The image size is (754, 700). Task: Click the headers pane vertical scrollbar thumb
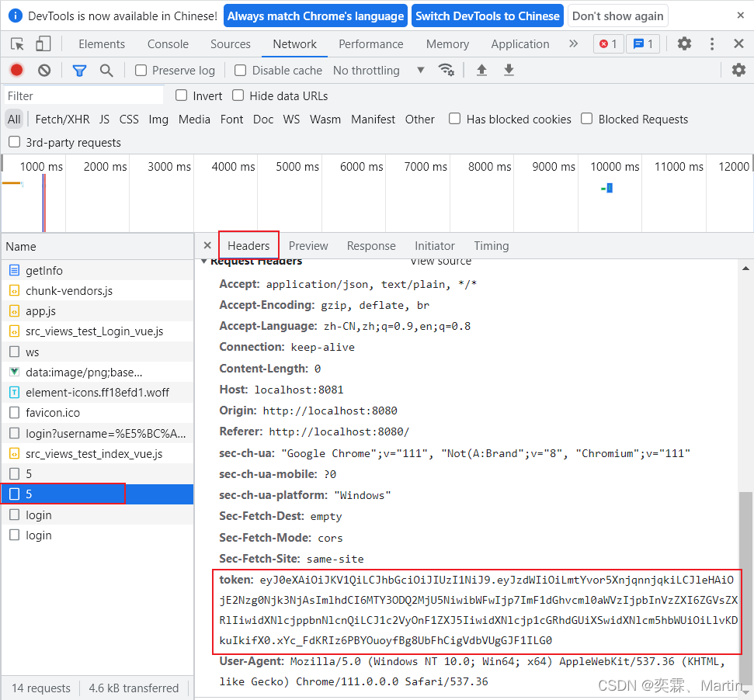coord(745,587)
